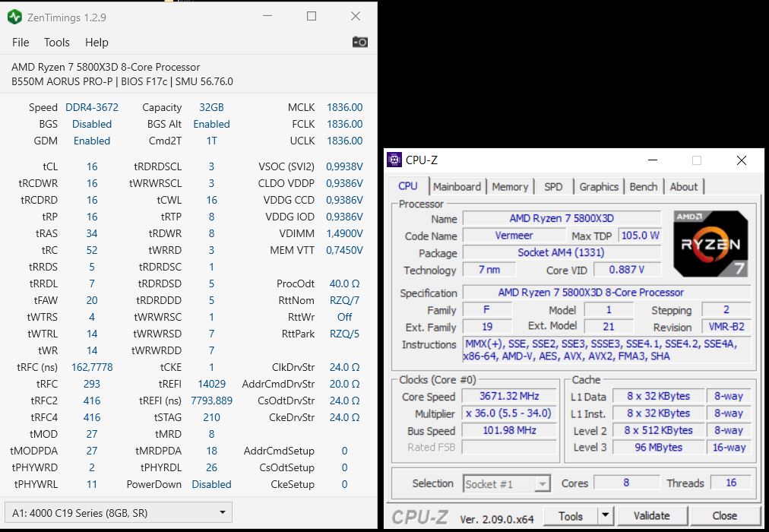Click the CPU-Z Name field AMD Ryzen 7 5800X3D

(562, 218)
